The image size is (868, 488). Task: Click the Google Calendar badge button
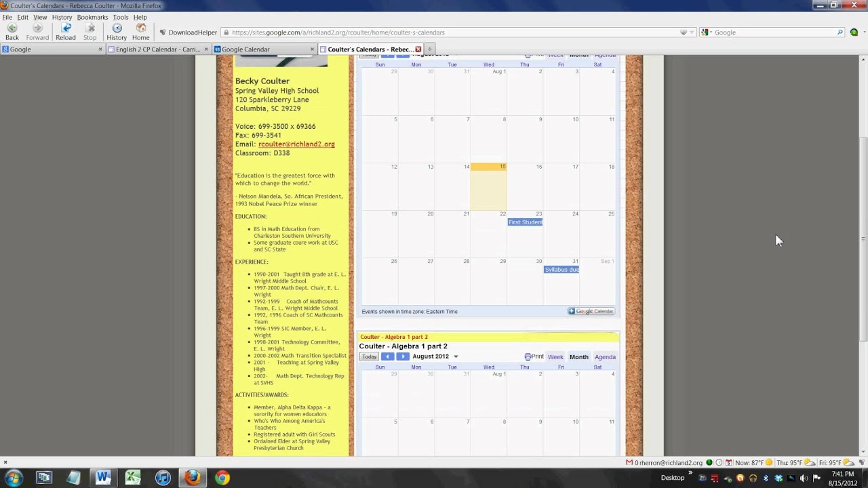591,311
